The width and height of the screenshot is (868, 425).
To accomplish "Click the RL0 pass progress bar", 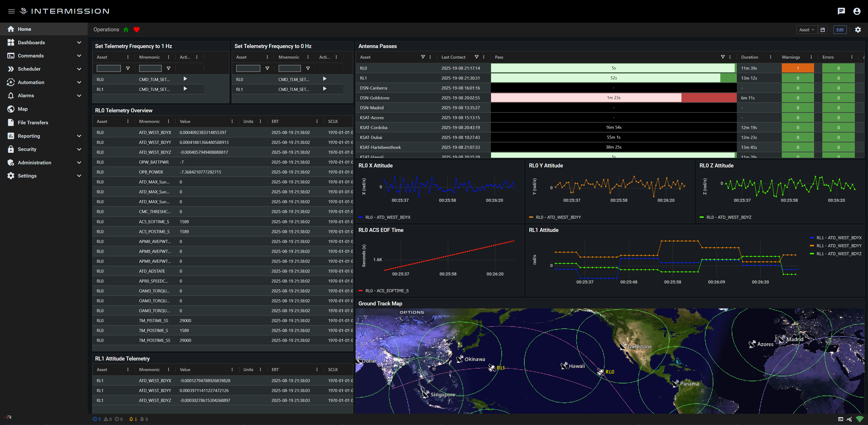I will click(x=614, y=68).
